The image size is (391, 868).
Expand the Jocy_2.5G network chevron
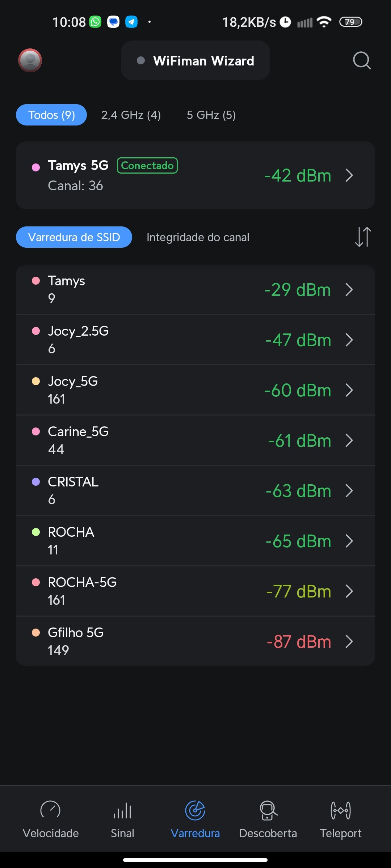tap(349, 340)
